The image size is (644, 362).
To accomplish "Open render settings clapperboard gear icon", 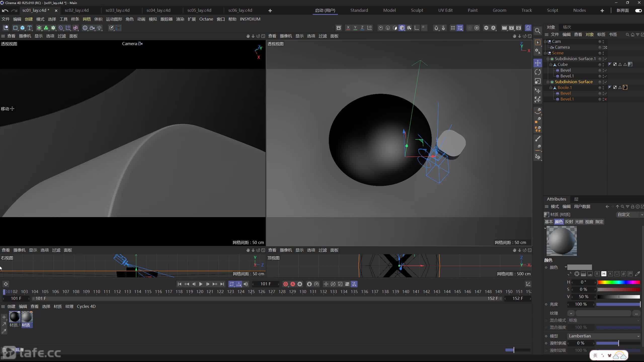I will [x=518, y=28].
